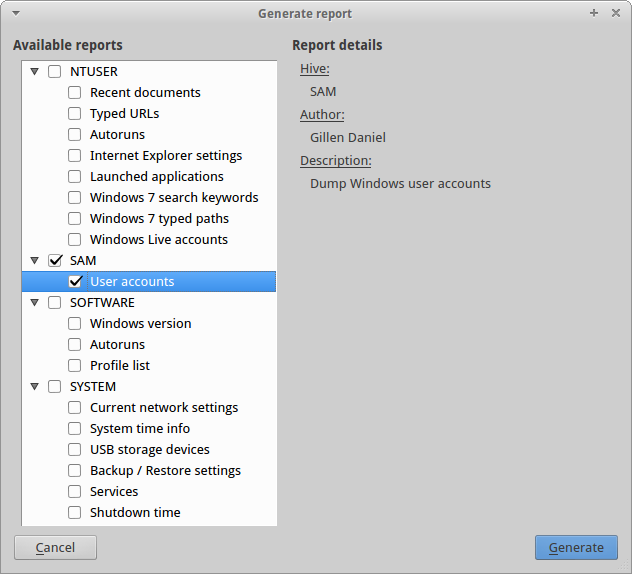
Task: Collapse the NTUSER tree group
Action: [x=35, y=71]
